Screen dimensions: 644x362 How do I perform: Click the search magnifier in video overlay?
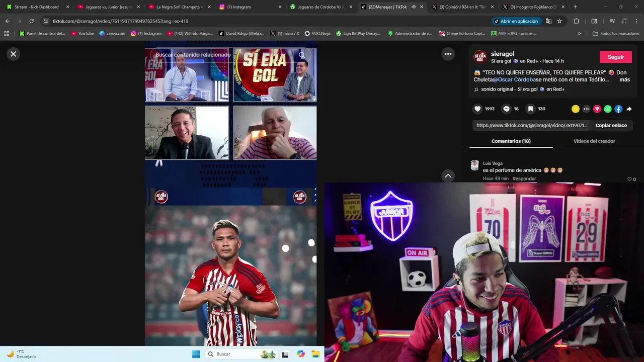(302, 55)
